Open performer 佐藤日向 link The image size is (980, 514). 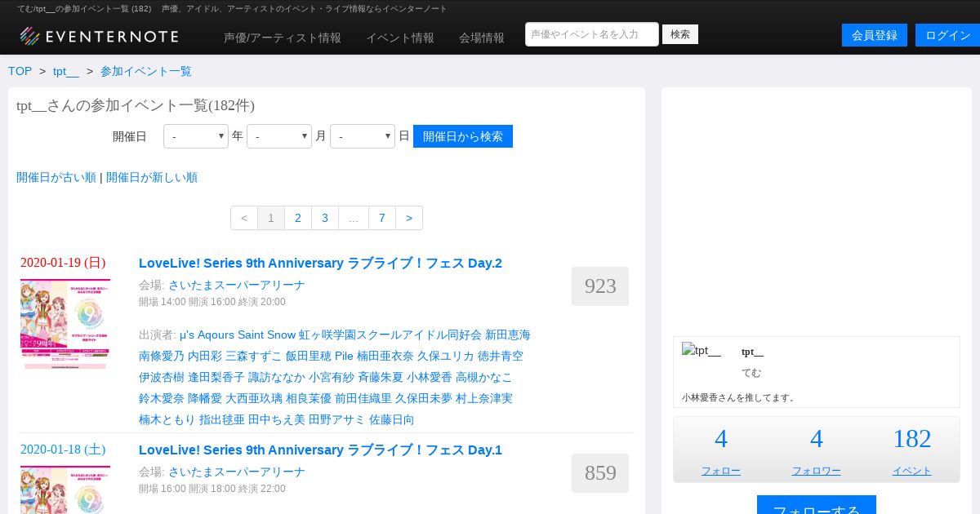tap(392, 419)
